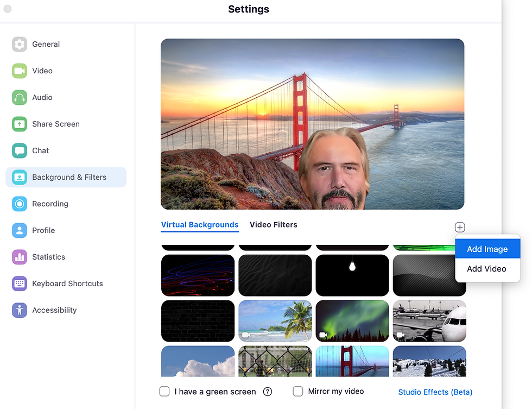This screenshot has width=532, height=409.
Task: Select the Virtual Backgrounds tab
Action: 200,225
